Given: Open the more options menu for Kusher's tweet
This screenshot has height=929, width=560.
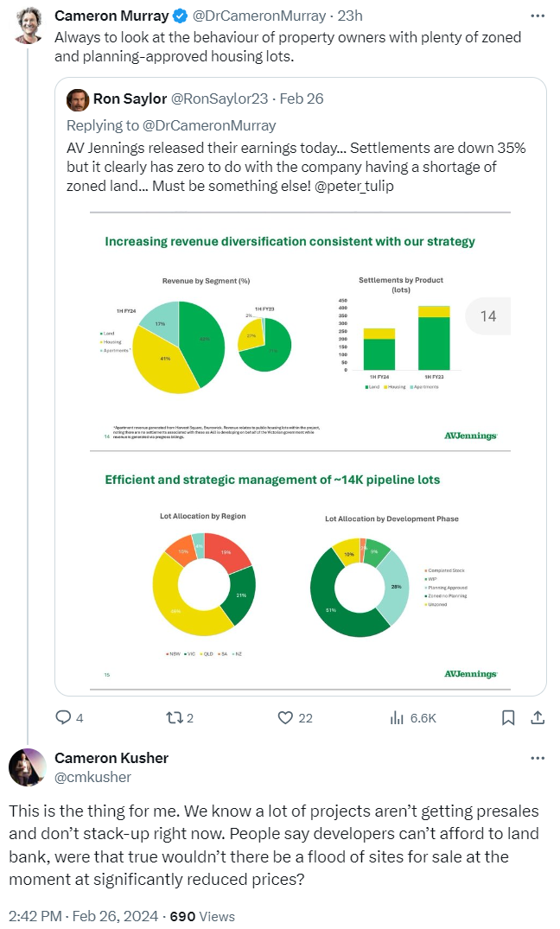Looking at the screenshot, I should coord(537,758).
